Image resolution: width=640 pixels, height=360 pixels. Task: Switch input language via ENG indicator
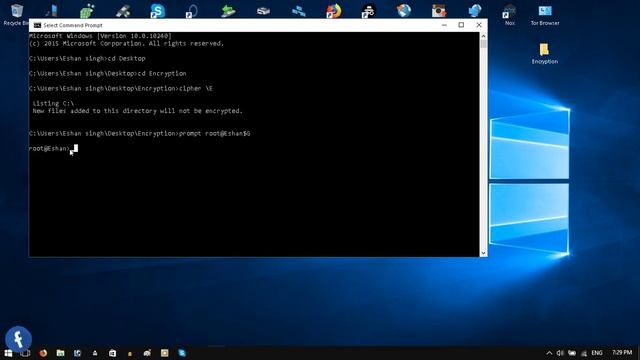(597, 353)
